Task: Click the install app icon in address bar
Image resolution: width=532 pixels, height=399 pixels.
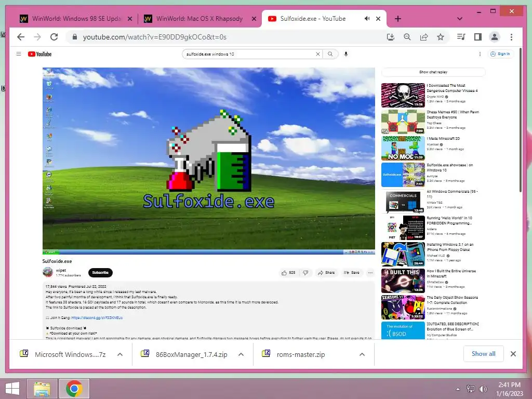Action: click(391, 37)
